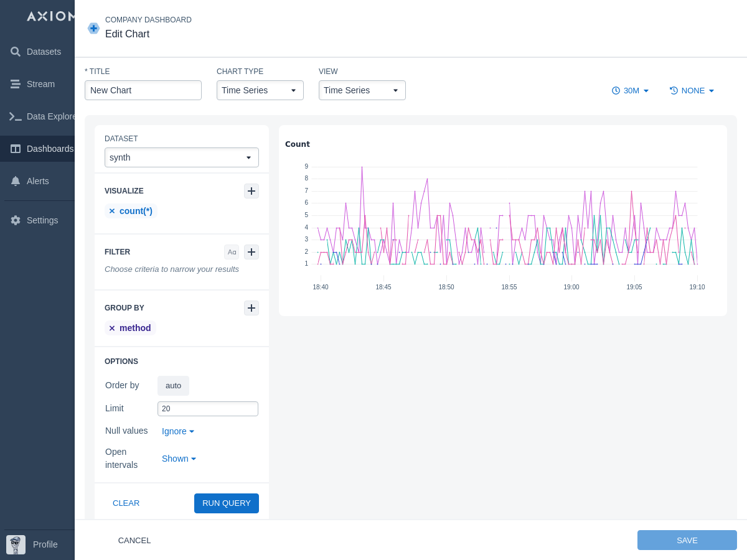
Task: Open Settings via the gear icon
Action: point(16,220)
